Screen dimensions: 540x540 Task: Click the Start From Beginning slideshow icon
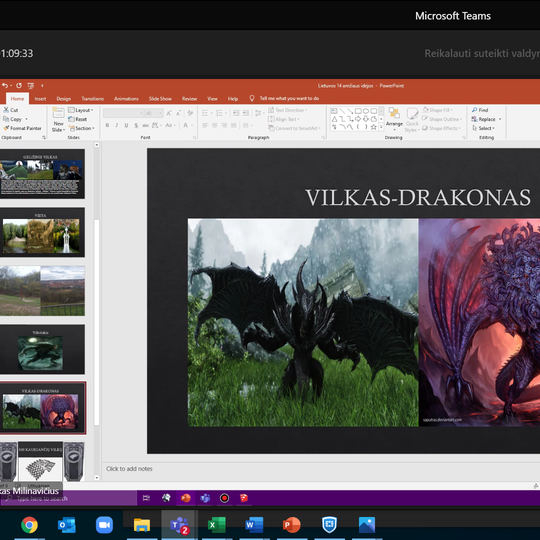coord(31,85)
